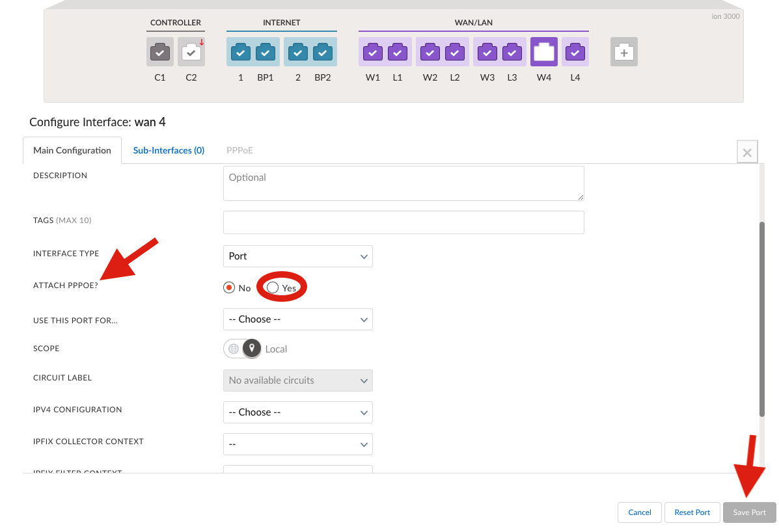
Task: Open the IPFIX Collector Context dropdown
Action: coord(297,444)
